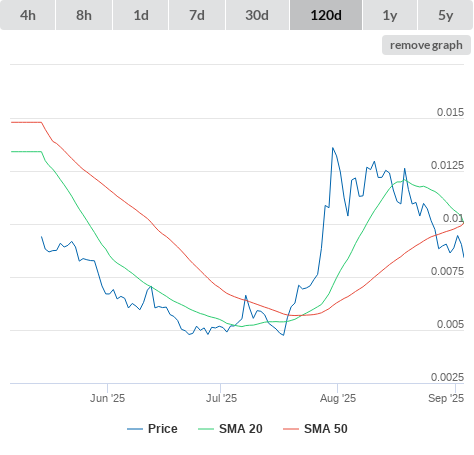The width and height of the screenshot is (474, 455).
Task: Switch chart to 30d range
Action: [257, 15]
